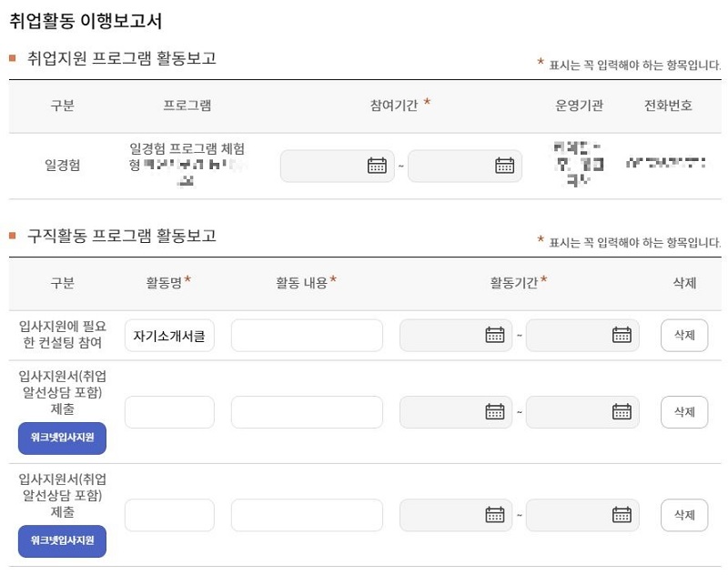Click 운영기관 column header
The height and width of the screenshot is (575, 728).
click(580, 106)
